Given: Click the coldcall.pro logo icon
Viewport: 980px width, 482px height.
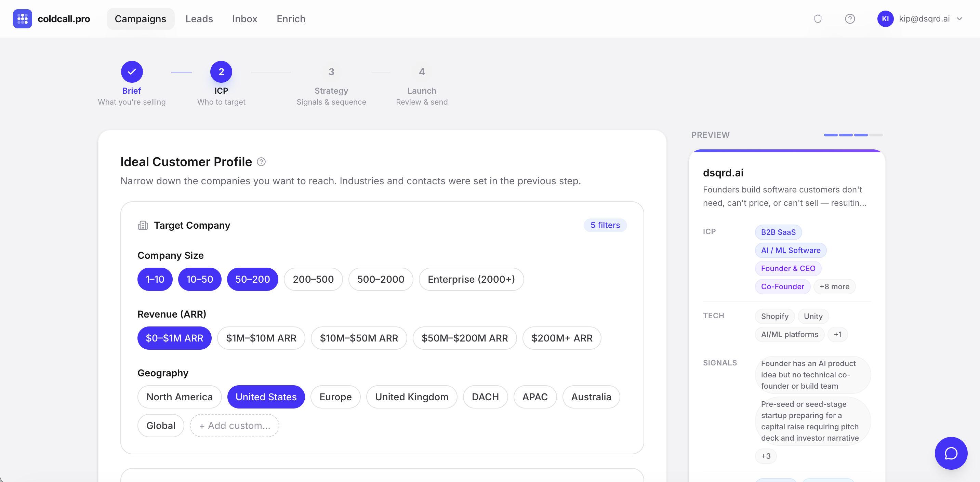Looking at the screenshot, I should pos(22,19).
